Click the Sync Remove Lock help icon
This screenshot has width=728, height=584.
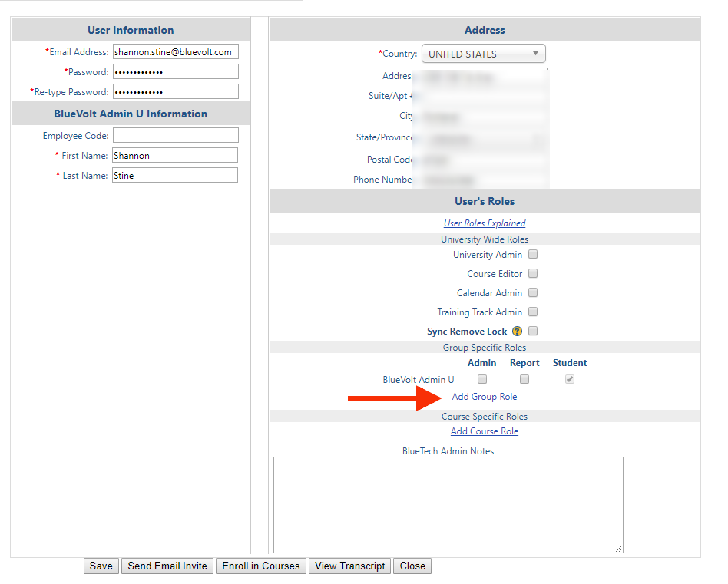pyautogui.click(x=515, y=331)
